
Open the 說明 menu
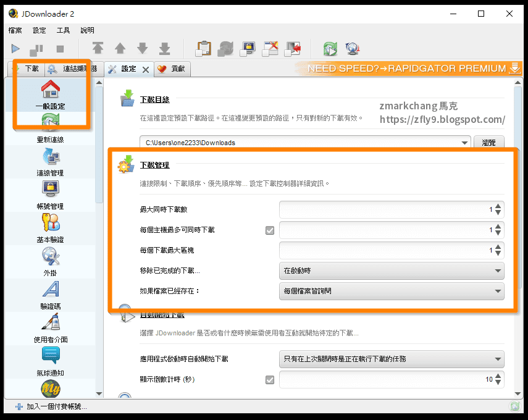click(x=87, y=30)
